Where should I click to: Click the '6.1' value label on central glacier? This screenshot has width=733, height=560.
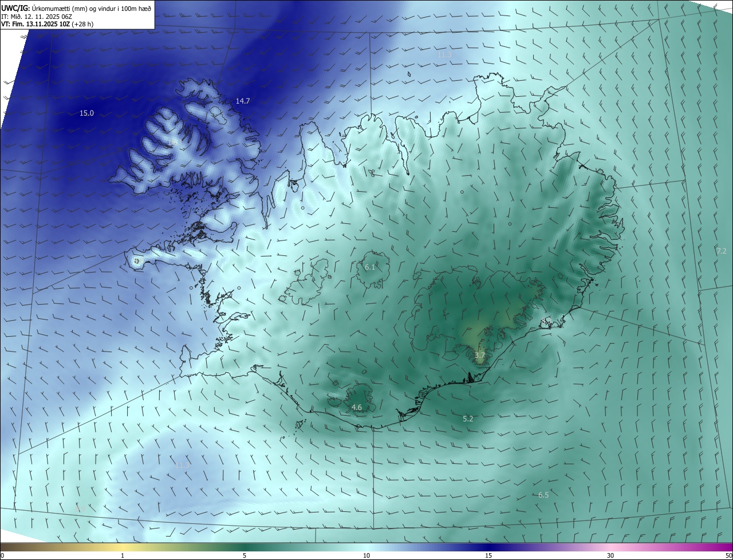coord(370,267)
